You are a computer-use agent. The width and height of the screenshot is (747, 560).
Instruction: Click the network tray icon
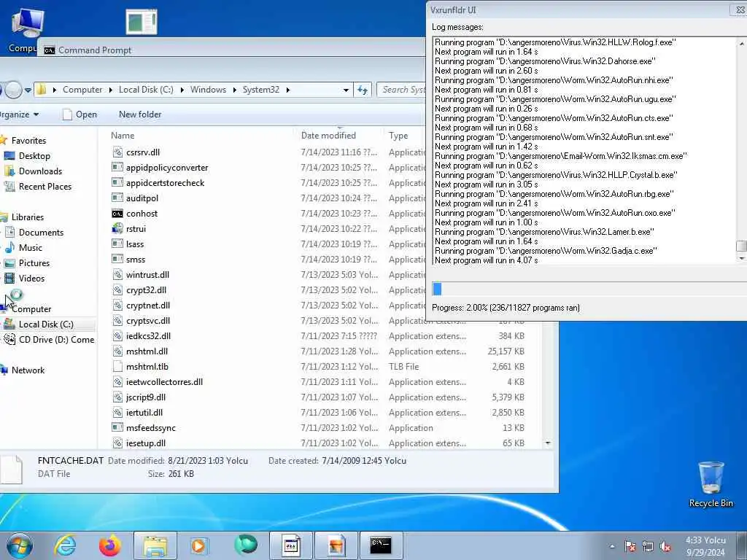(648, 547)
